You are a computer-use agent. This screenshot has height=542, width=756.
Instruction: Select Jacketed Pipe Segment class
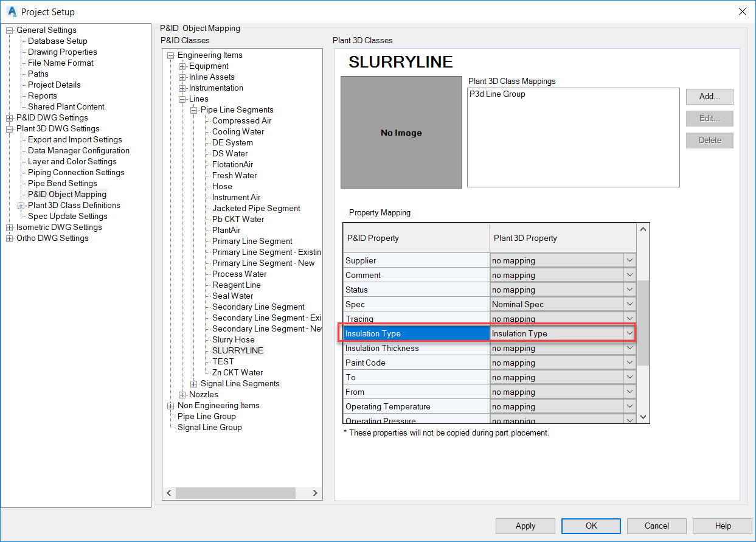tap(256, 209)
